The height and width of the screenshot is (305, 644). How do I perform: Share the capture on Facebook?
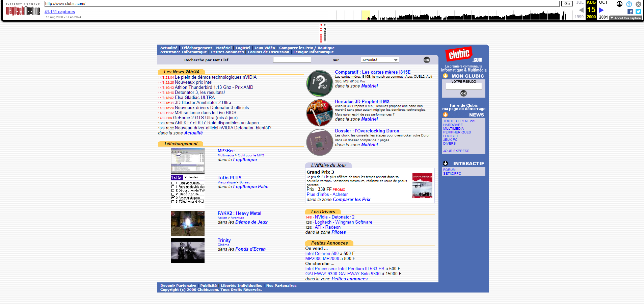point(629,11)
